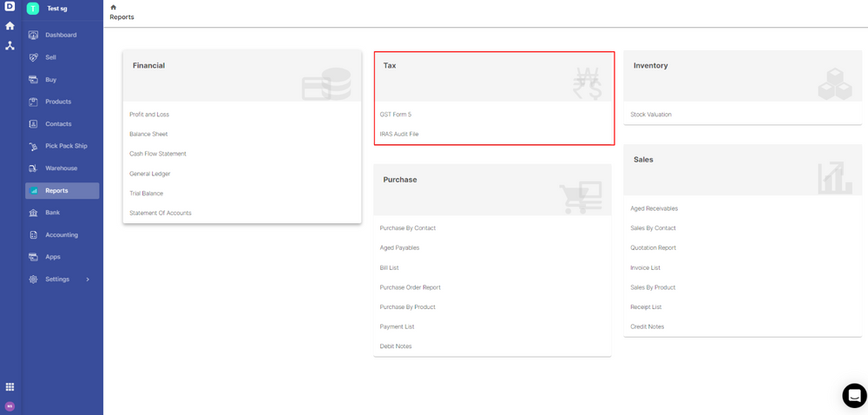View the Stock Valuation report
Viewport: 868px width, 415px height.
pyautogui.click(x=651, y=115)
